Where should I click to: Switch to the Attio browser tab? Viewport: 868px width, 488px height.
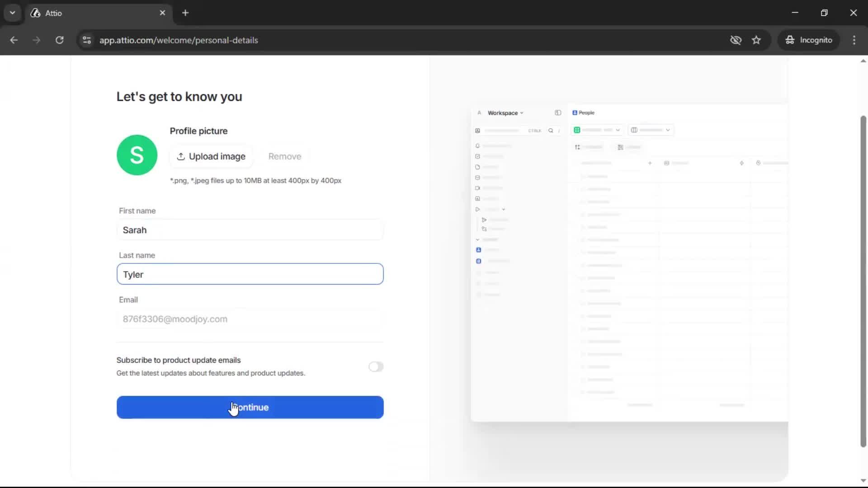pos(68,13)
